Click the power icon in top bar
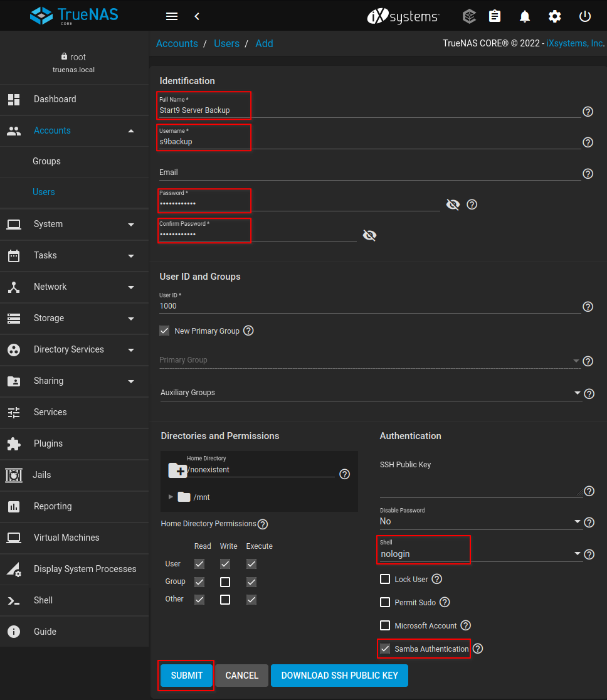 (x=585, y=16)
